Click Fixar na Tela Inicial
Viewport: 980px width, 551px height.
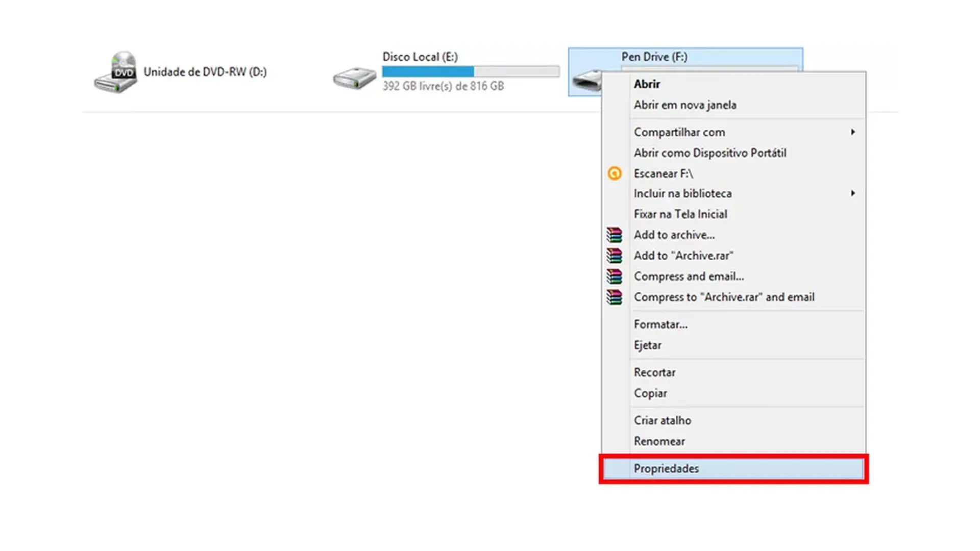tap(680, 214)
